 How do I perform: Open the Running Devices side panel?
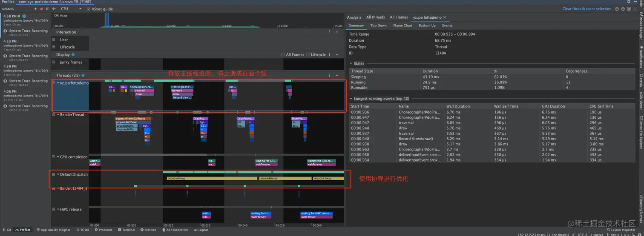pos(641,209)
